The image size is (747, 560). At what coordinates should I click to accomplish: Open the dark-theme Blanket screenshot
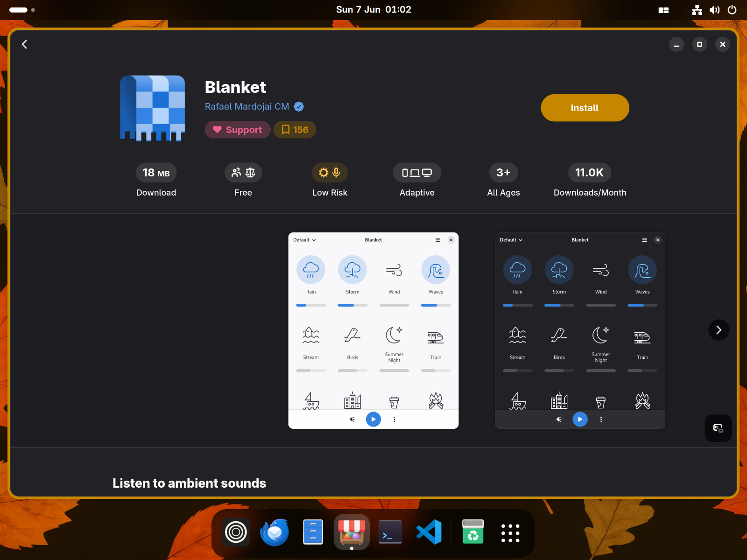click(x=580, y=330)
